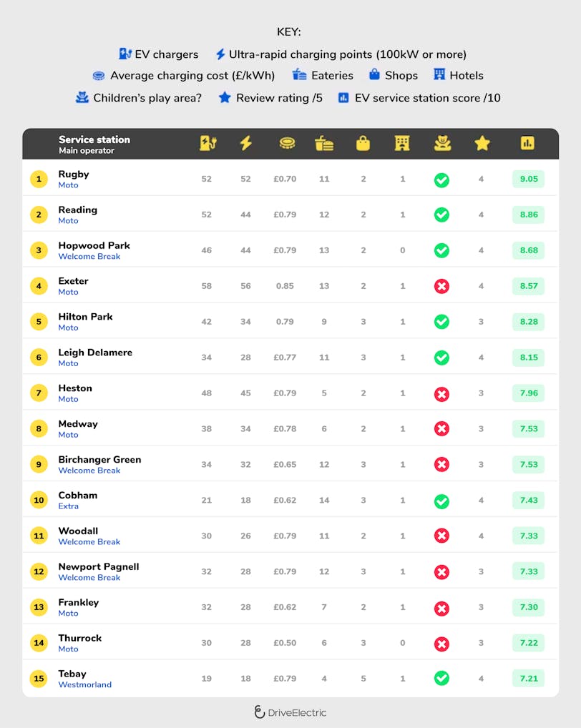Click the Service station column heading
Viewport: 581px width, 728px height.
coord(94,139)
